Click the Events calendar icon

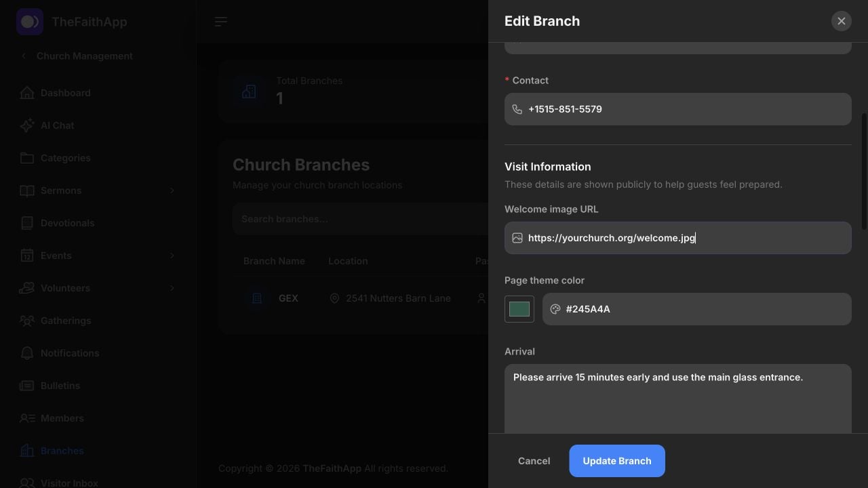click(x=27, y=256)
